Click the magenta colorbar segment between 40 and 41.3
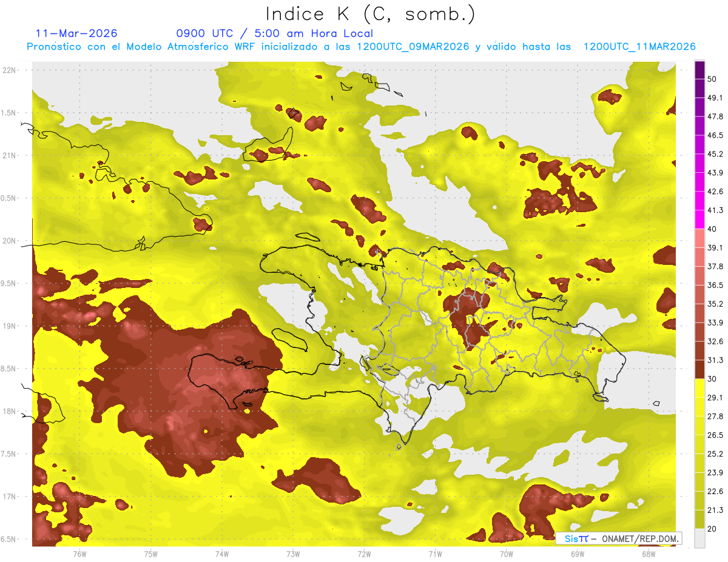Viewport: 728px width, 562px height. 699,219
